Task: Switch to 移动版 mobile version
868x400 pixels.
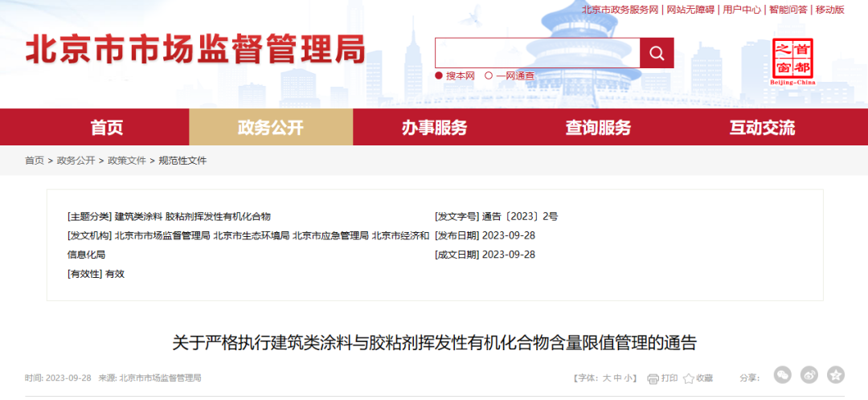Action: [829, 10]
